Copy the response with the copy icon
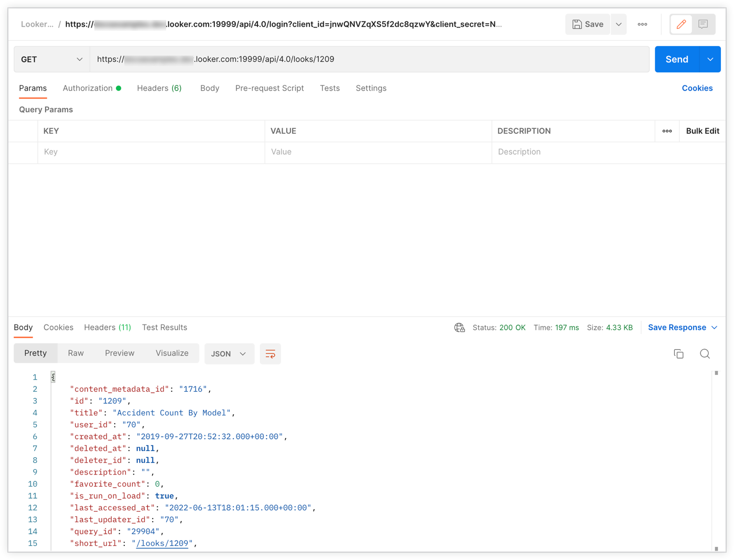The image size is (734, 560). pyautogui.click(x=678, y=354)
